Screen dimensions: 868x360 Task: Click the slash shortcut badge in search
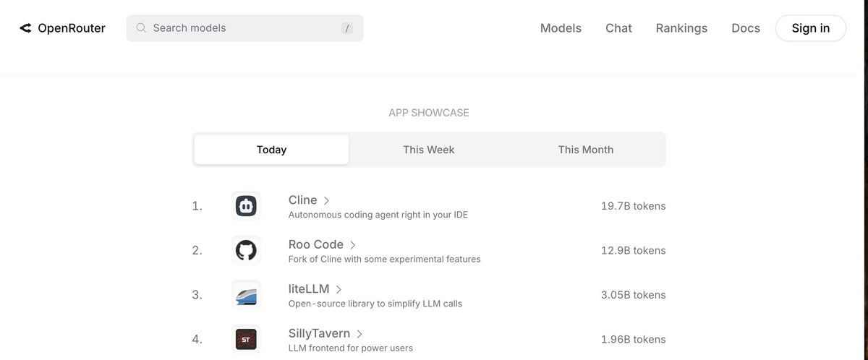pos(347,28)
